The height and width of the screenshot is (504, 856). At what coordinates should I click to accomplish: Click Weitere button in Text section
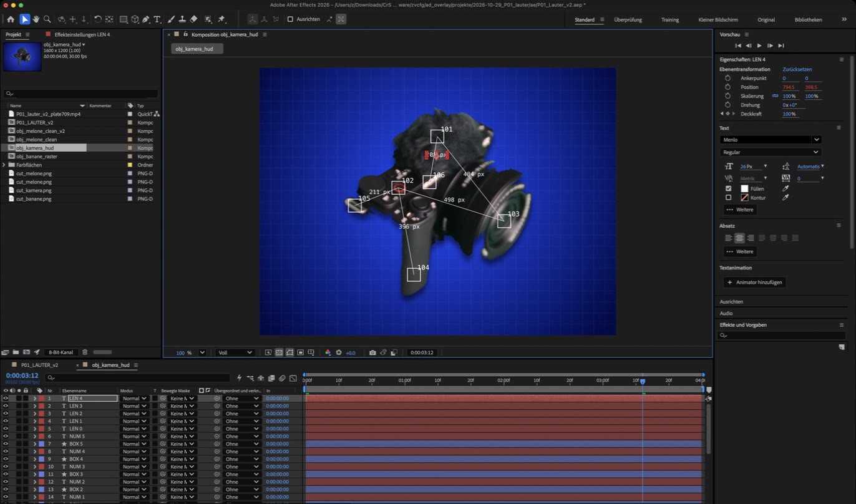coord(739,210)
